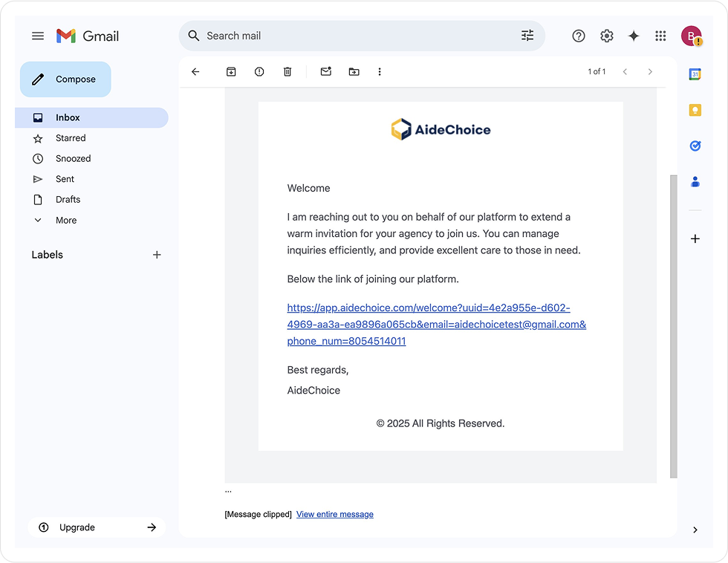The image size is (728, 563).
Task: Click the Move to folder icon
Action: point(354,71)
